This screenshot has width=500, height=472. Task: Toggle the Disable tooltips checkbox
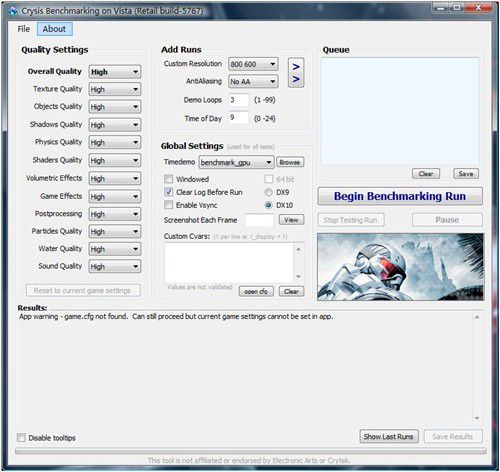(x=21, y=438)
